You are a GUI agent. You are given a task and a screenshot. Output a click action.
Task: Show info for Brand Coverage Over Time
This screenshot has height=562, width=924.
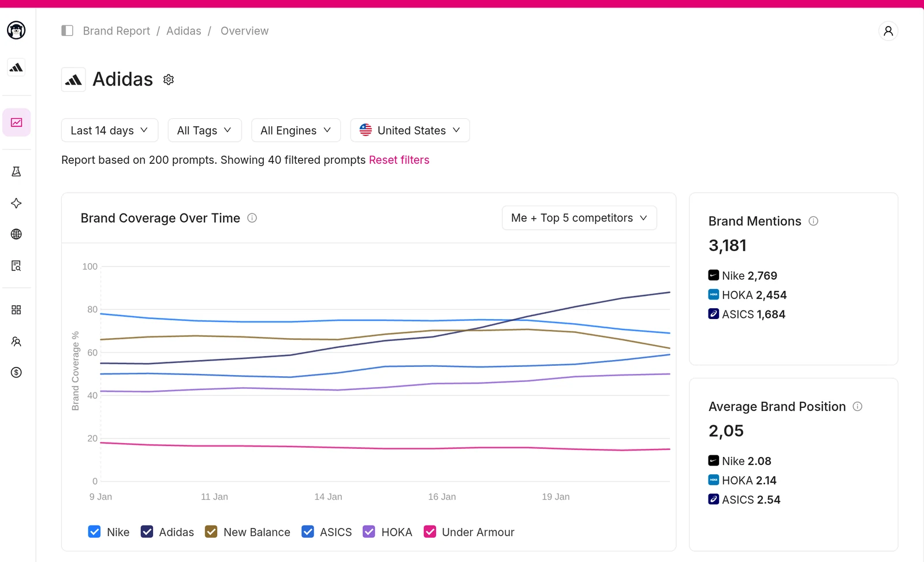click(x=252, y=218)
